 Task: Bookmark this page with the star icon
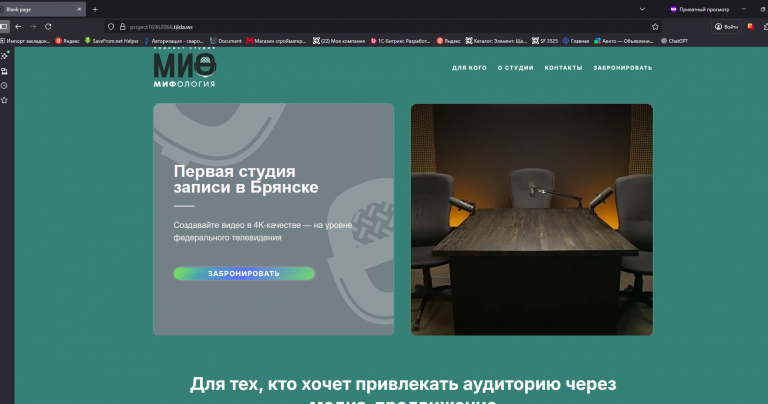point(655,27)
